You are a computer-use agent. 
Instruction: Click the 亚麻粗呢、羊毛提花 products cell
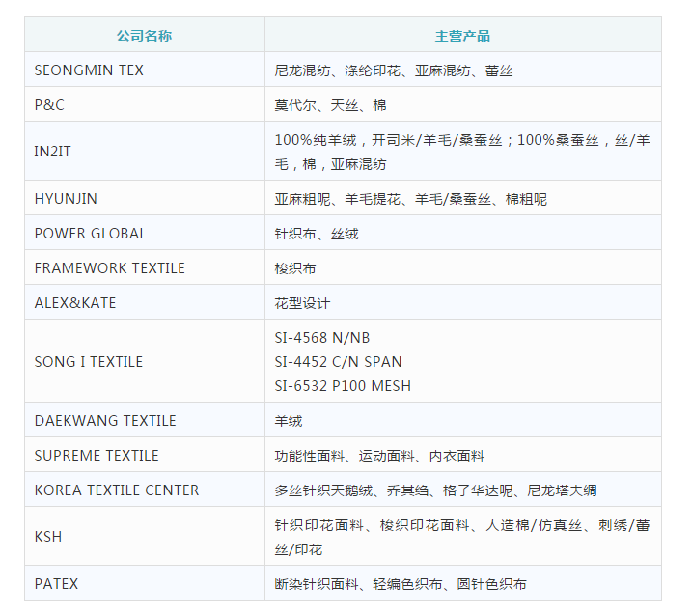coord(462,198)
